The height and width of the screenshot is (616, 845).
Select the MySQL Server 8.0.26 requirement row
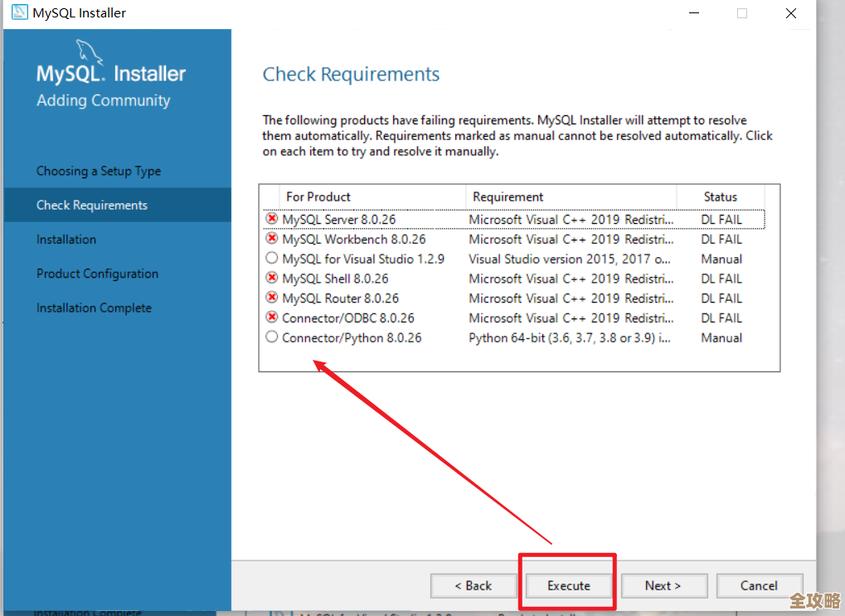(x=415, y=219)
